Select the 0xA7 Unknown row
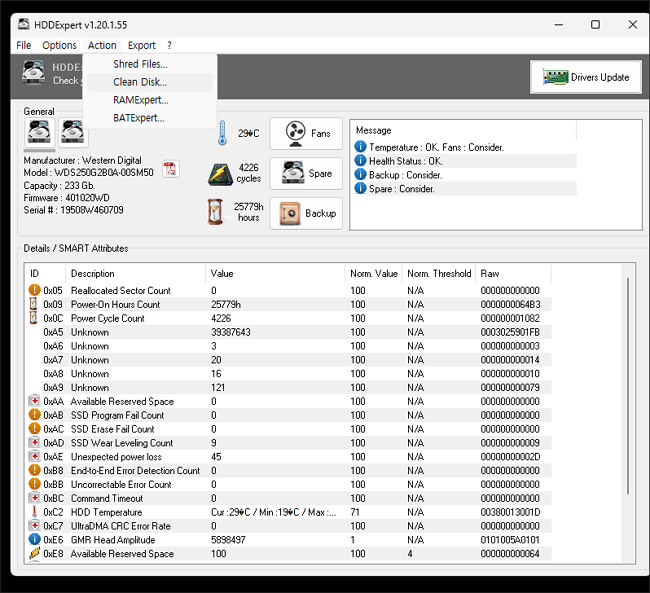The image size is (650, 593). [x=289, y=360]
